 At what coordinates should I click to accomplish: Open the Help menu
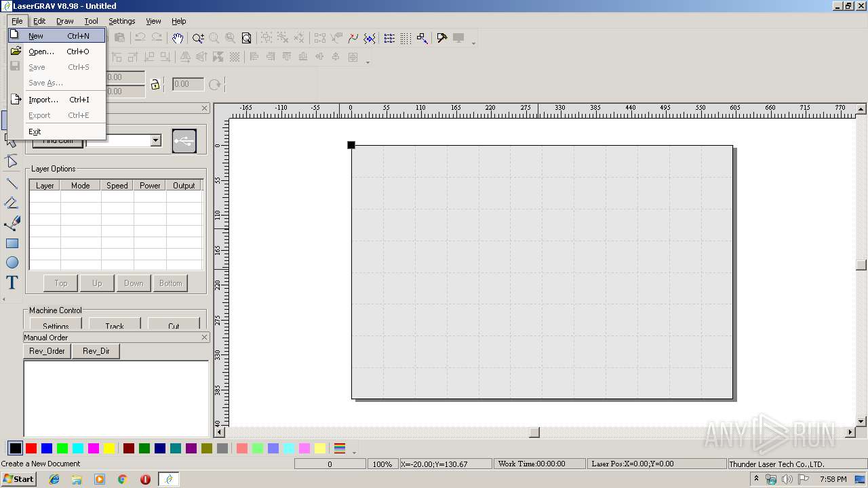coord(179,21)
